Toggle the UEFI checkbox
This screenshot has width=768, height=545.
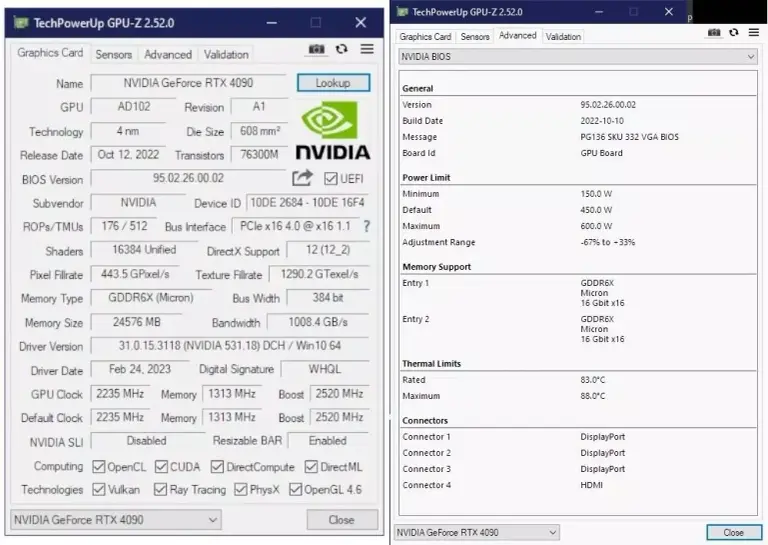tap(331, 179)
